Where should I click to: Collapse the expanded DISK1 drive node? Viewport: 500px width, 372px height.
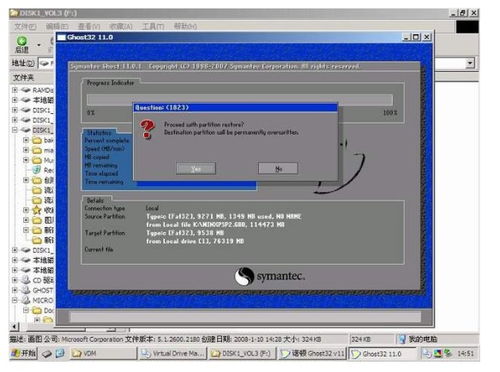tap(15, 130)
